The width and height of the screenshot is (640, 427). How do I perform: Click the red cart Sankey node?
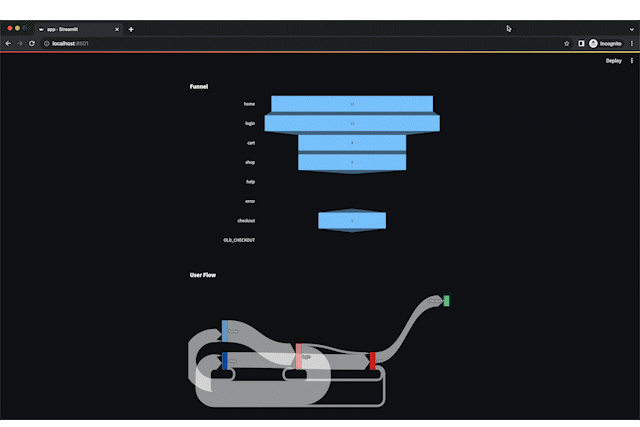coord(372,361)
